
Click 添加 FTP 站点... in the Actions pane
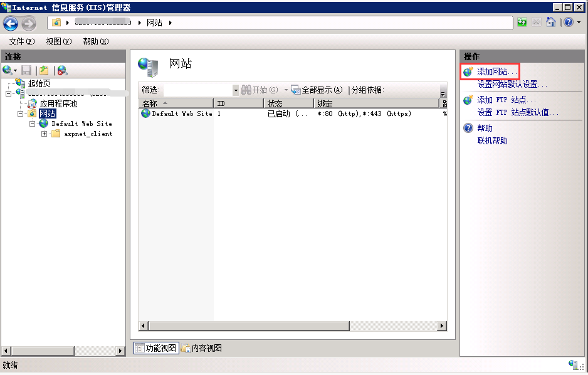(x=507, y=100)
